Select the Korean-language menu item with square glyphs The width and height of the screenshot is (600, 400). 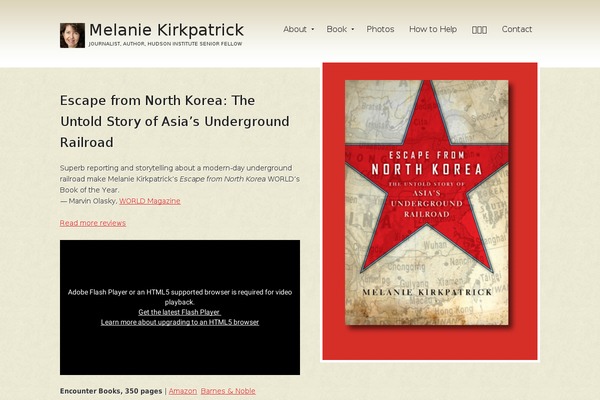[x=479, y=30]
